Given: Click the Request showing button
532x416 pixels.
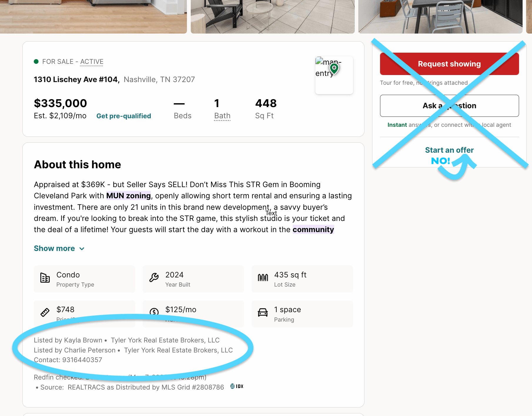Looking at the screenshot, I should (449, 64).
